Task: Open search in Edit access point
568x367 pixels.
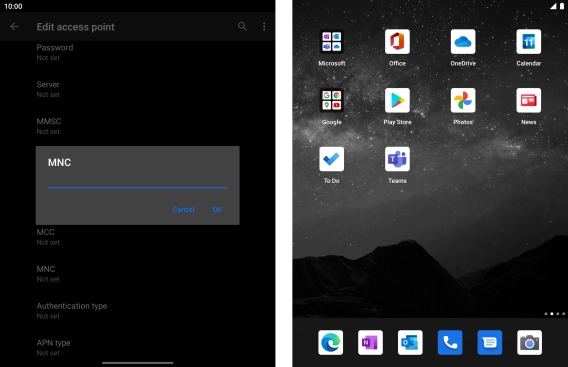Action: (x=242, y=26)
